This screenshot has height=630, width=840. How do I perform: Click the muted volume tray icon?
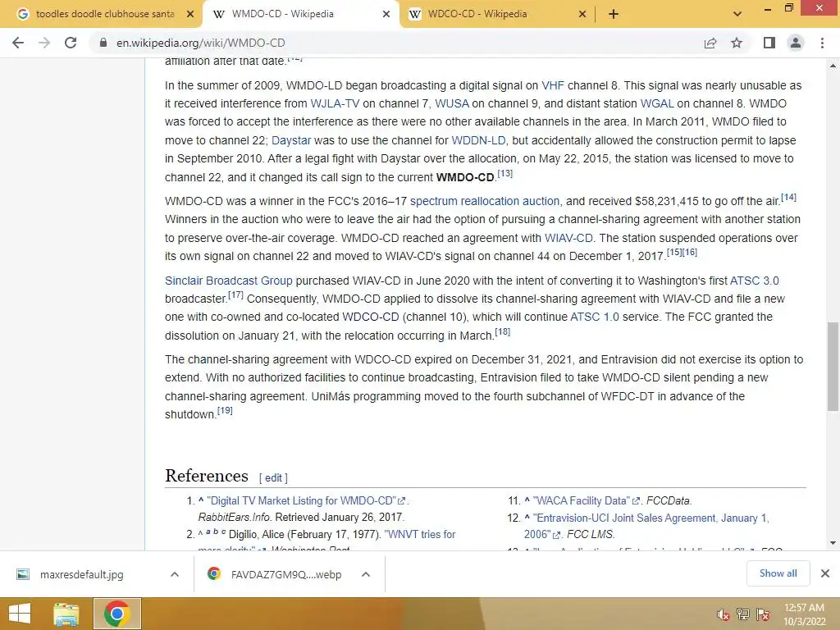tap(723, 614)
